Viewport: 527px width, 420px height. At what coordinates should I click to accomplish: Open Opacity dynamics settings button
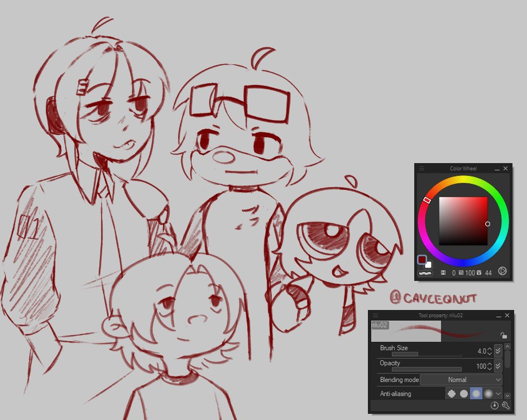(498, 366)
